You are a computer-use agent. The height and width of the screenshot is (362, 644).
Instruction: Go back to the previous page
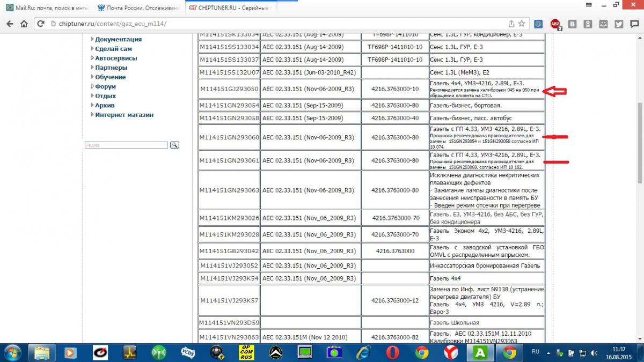[x=10, y=24]
